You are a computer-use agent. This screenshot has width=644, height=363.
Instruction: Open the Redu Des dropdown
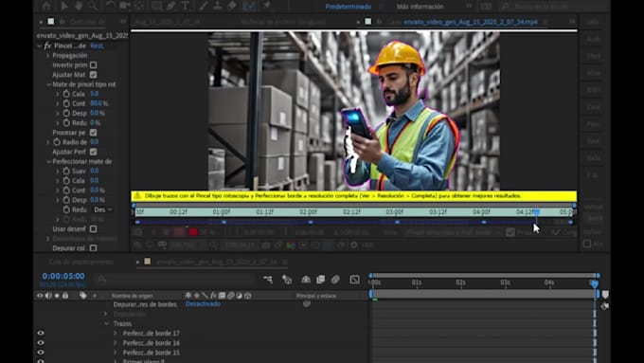click(x=102, y=209)
